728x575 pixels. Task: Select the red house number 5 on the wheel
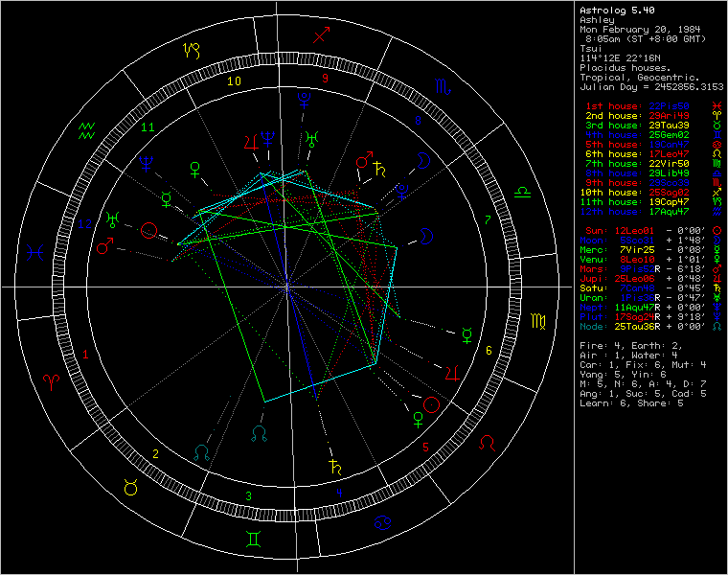click(x=425, y=448)
